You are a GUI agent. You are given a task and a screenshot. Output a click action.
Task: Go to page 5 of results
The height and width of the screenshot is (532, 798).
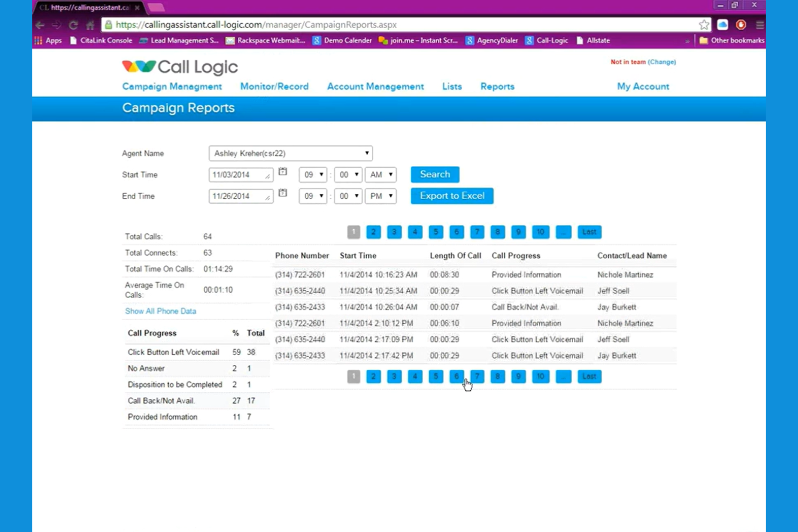tap(435, 232)
